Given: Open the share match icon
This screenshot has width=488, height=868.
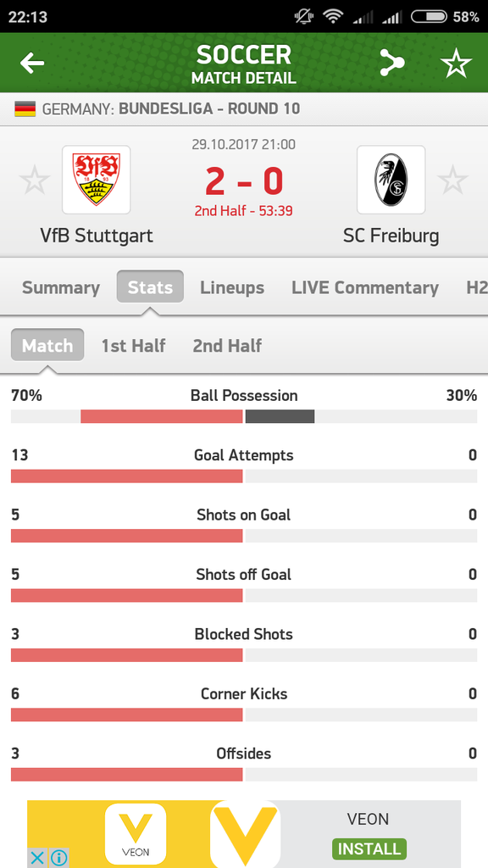Looking at the screenshot, I should click(391, 63).
